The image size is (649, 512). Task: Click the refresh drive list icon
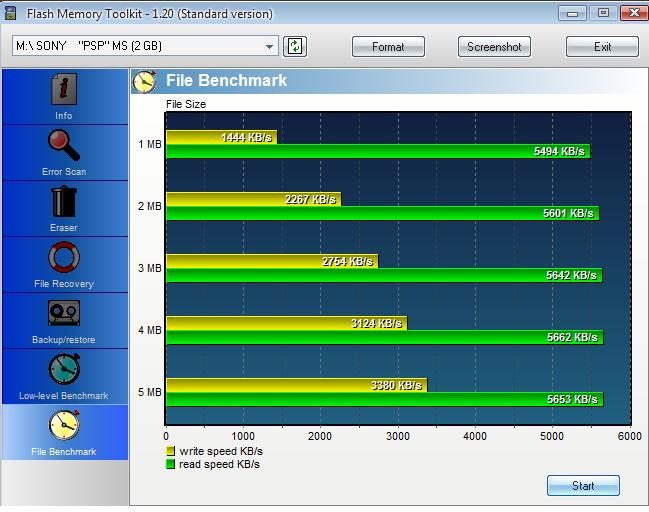(295, 47)
